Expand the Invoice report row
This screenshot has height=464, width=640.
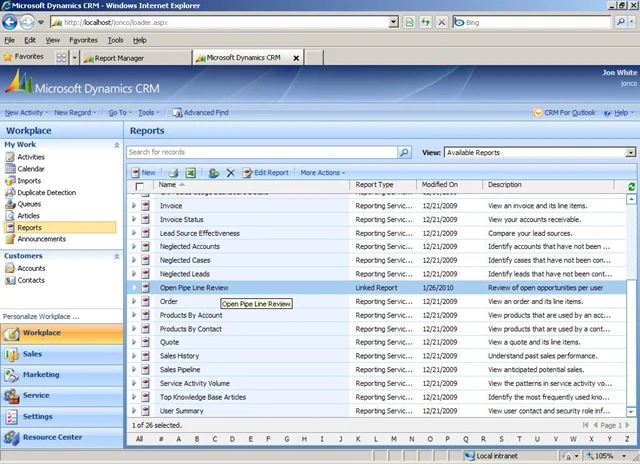tap(134, 206)
